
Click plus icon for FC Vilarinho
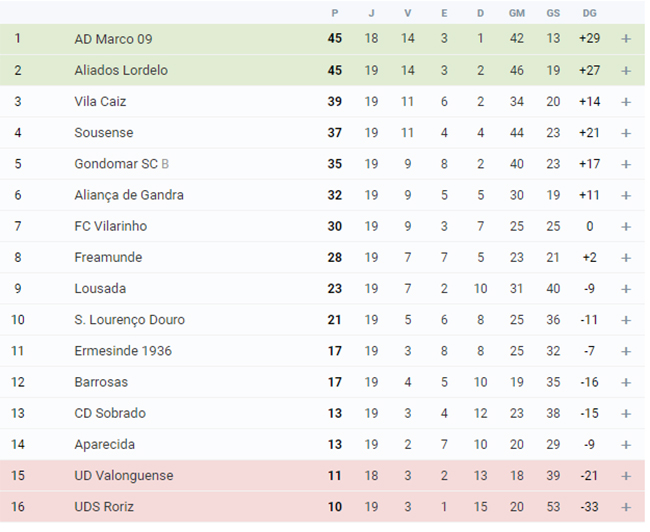click(626, 226)
